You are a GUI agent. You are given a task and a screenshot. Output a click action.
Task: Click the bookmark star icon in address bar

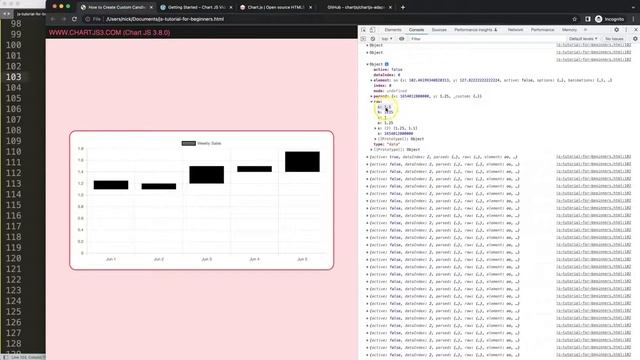(x=575, y=19)
